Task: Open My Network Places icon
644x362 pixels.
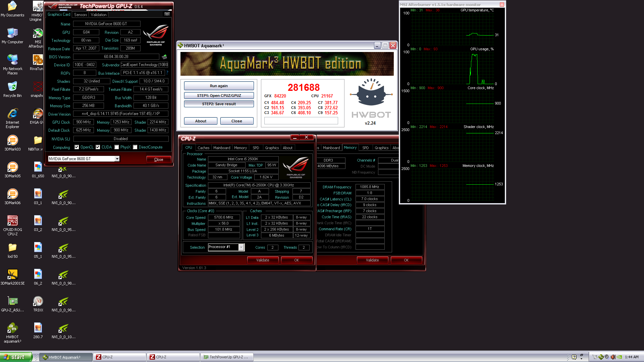Action: (12, 65)
